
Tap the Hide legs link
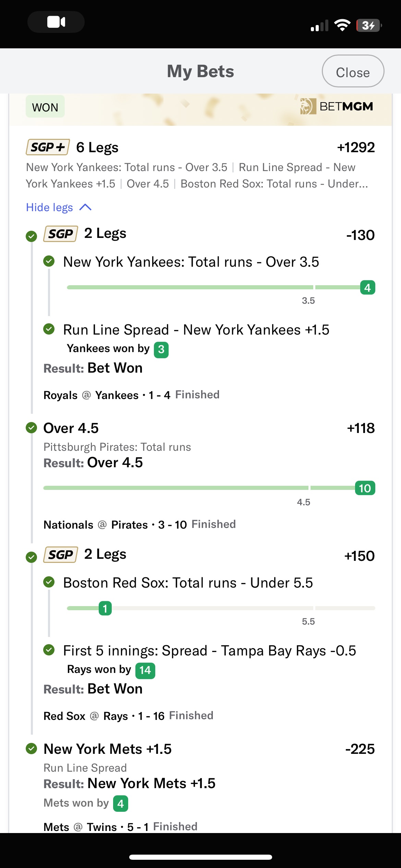50,207
